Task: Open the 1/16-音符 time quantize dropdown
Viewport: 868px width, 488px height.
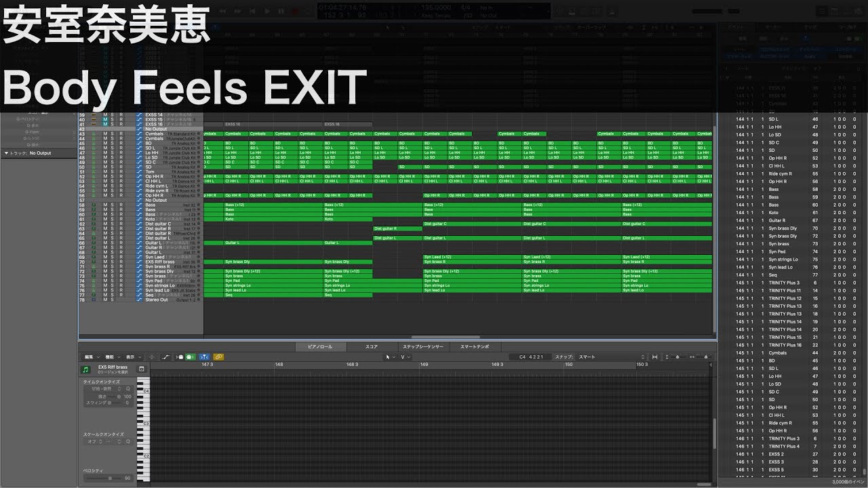Action: (106, 389)
